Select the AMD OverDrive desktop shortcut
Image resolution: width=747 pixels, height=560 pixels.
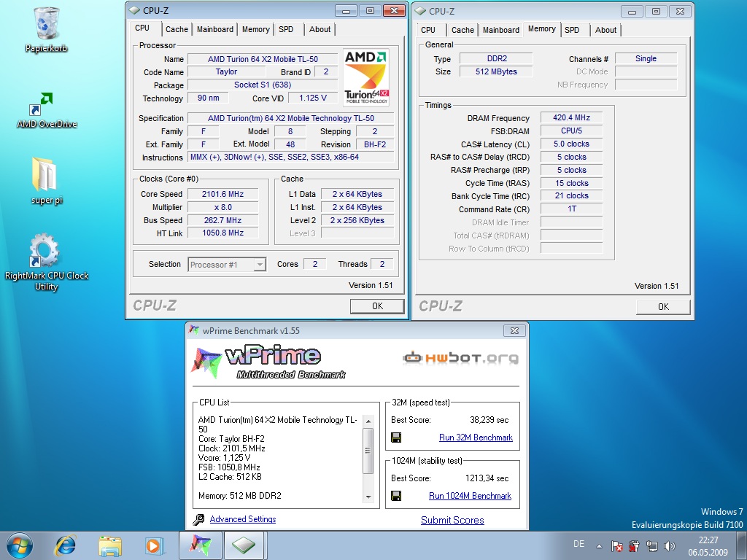(46, 111)
